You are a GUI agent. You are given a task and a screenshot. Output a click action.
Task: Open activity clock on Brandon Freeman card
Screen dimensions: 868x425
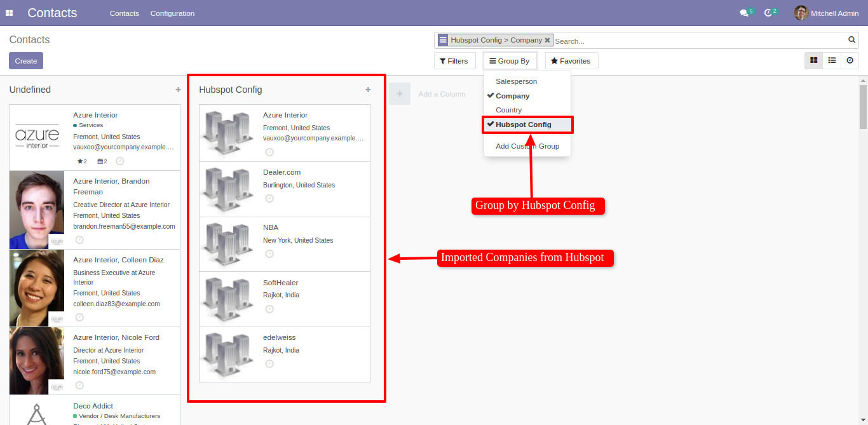click(x=79, y=239)
